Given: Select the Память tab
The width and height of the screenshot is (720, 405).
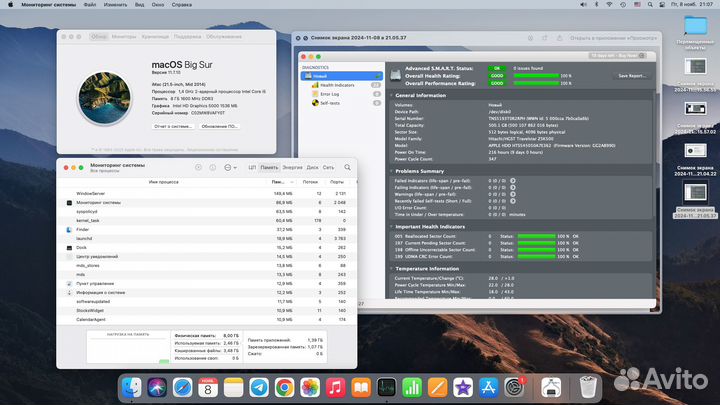Looking at the screenshot, I should (x=270, y=168).
